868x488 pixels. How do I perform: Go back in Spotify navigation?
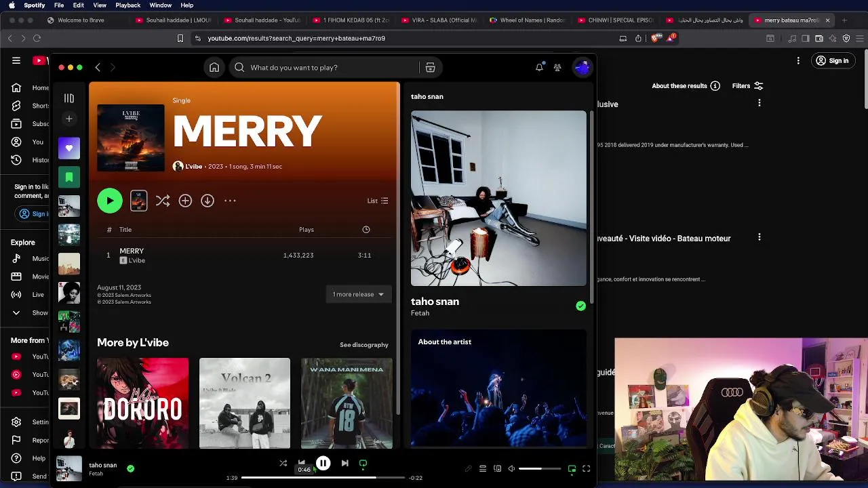tap(98, 67)
